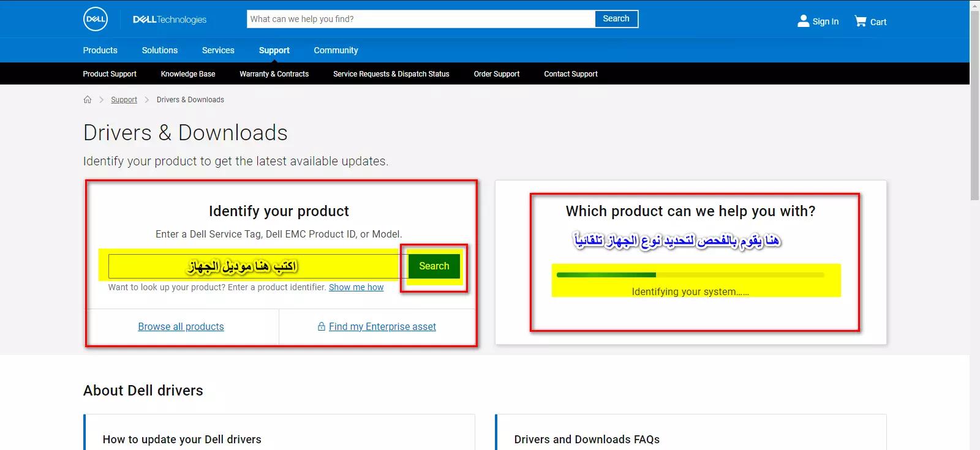
Task: Click the 'Identifying your system' progress bar
Action: (x=690, y=275)
